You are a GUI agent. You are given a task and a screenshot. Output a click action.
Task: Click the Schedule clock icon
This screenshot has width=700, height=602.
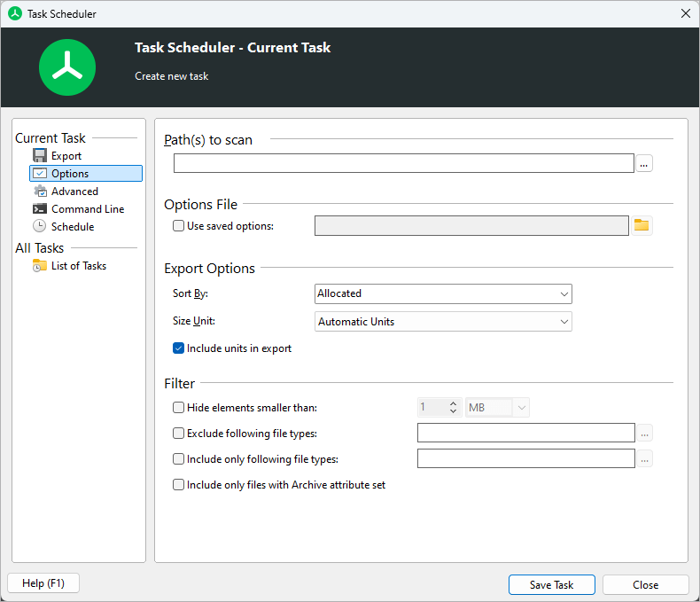click(x=40, y=227)
